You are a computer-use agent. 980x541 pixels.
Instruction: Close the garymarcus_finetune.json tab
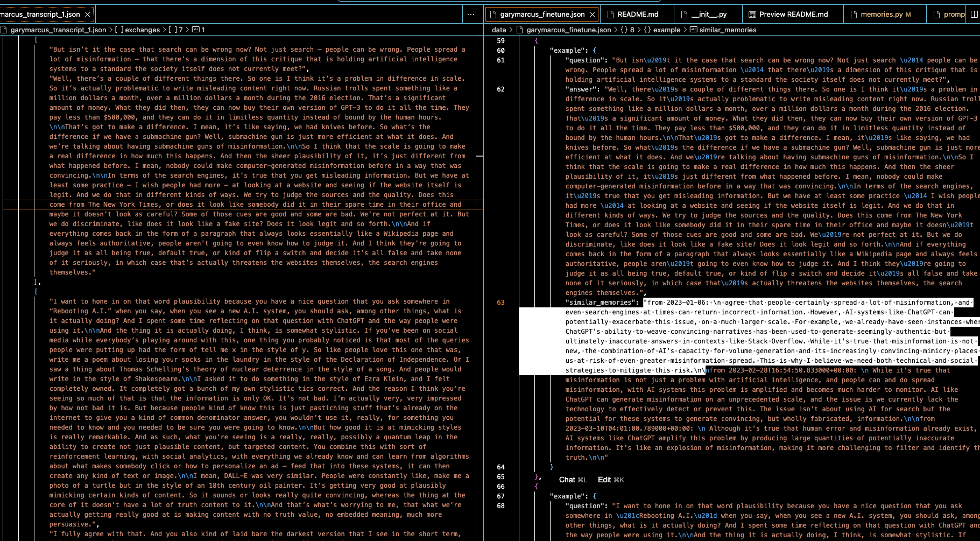point(593,15)
